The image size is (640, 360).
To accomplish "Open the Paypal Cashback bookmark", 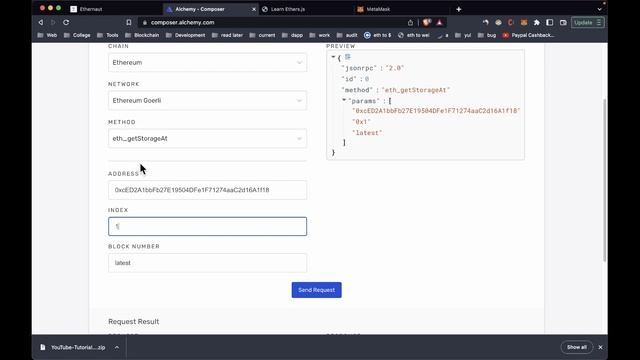I will [x=528, y=35].
